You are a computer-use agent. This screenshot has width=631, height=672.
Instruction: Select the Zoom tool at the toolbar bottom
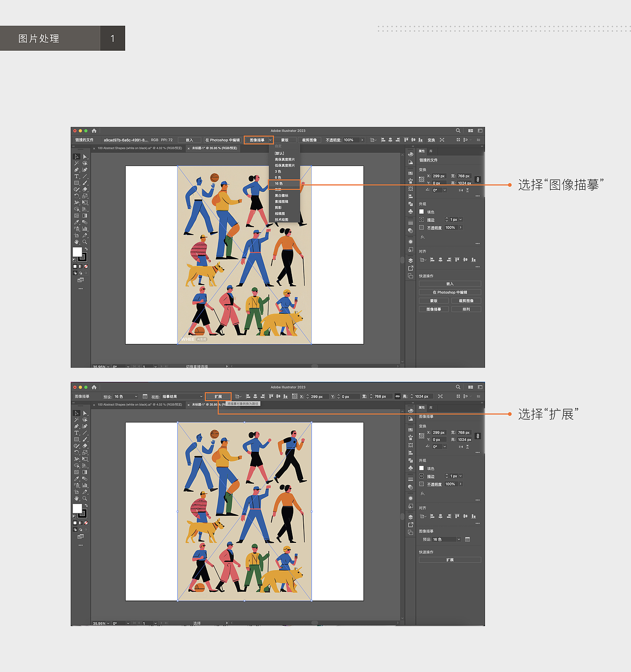pyautogui.click(x=85, y=241)
